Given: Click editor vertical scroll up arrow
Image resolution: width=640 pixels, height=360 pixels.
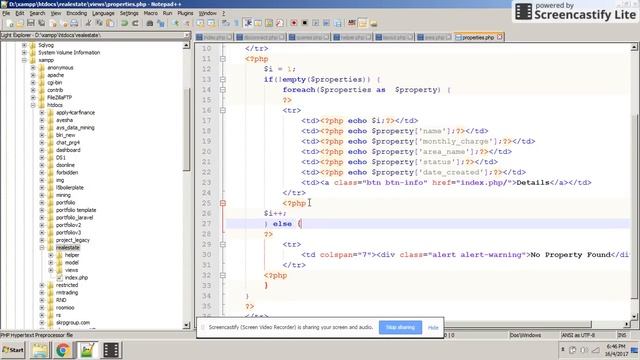Looking at the screenshot, I should [634, 48].
